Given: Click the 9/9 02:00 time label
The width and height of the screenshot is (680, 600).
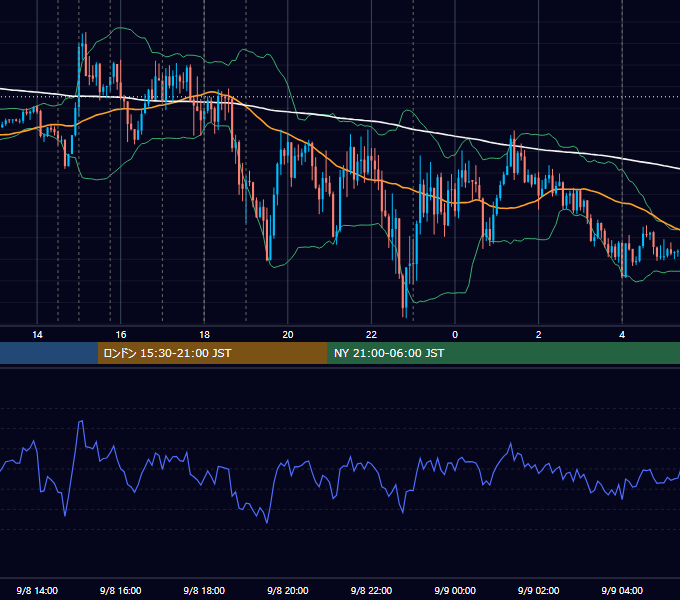Looking at the screenshot, I should [539, 590].
